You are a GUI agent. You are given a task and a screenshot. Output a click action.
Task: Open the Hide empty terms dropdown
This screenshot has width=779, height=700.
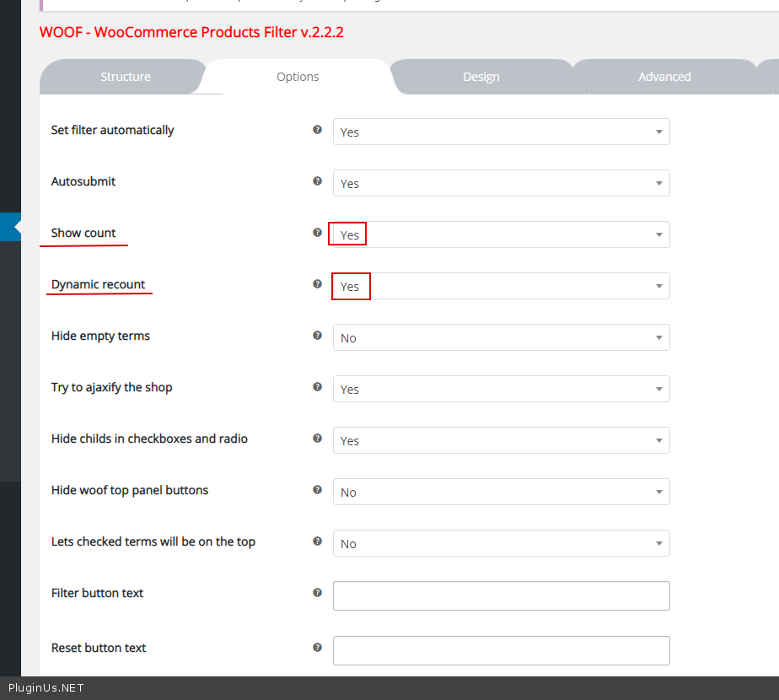502,337
